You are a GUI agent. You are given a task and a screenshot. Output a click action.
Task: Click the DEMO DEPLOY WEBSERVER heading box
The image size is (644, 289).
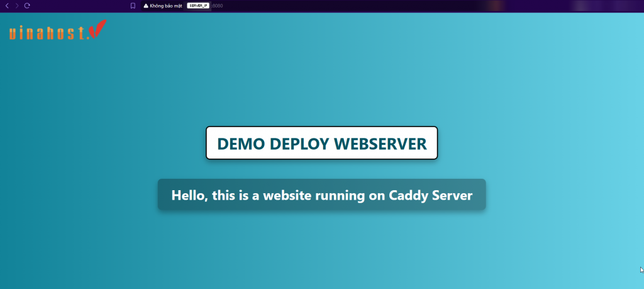(x=321, y=144)
